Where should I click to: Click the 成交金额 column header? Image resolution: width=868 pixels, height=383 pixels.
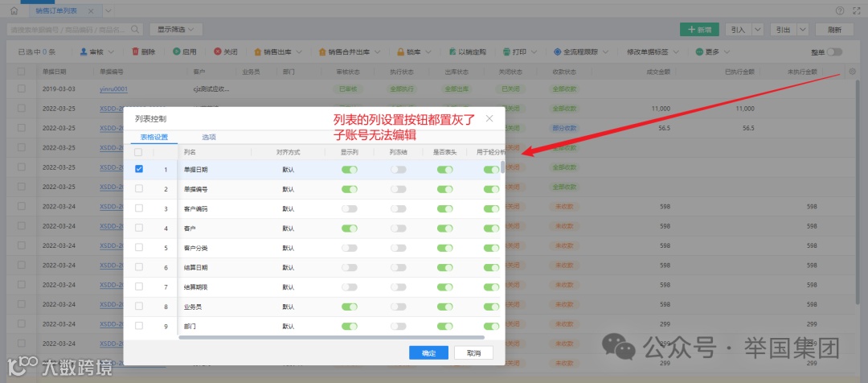pyautogui.click(x=658, y=72)
